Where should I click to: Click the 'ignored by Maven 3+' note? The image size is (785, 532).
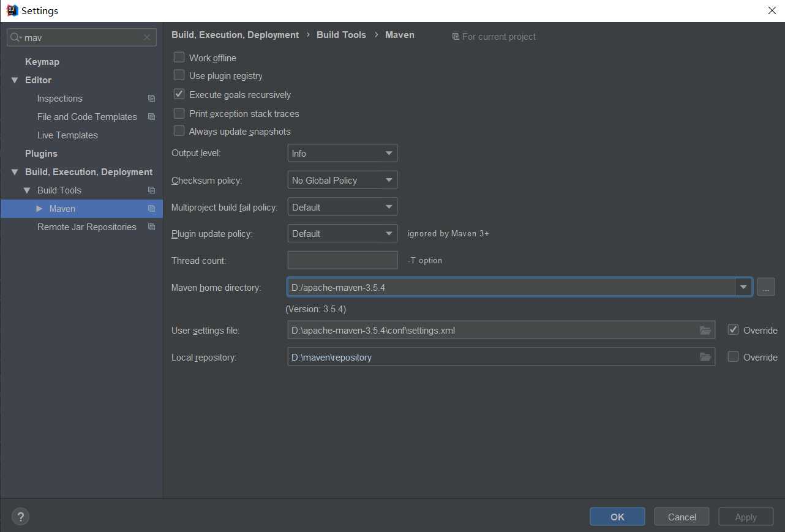click(448, 233)
